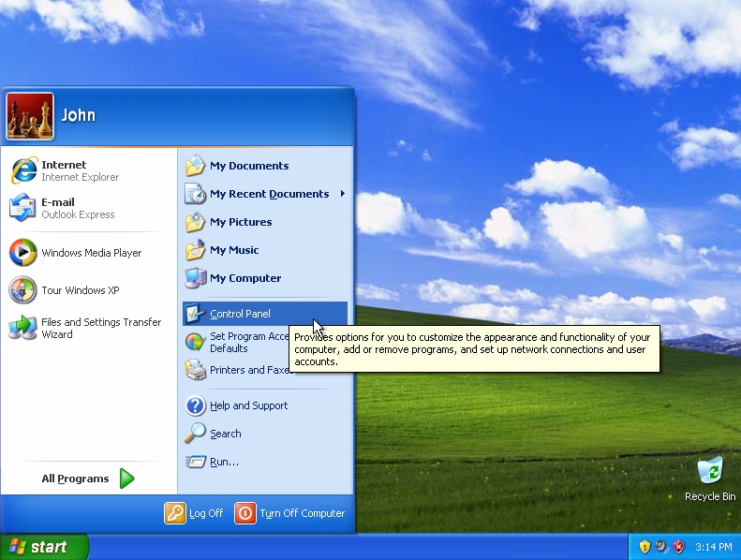Open the Internet Explorer icon
This screenshot has height=560, width=741.
22,170
